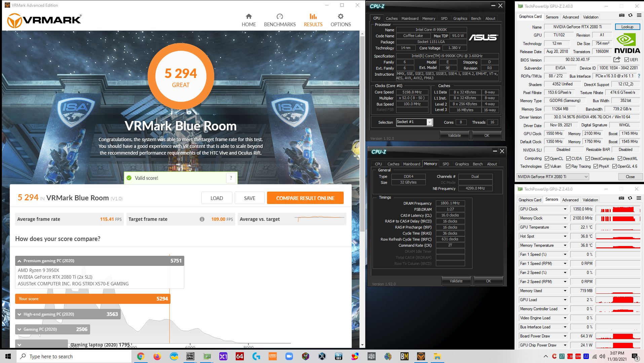Click the COMPARE RESULT ONLINE button
Image resolution: width=644 pixels, height=363 pixels.
coord(305,198)
